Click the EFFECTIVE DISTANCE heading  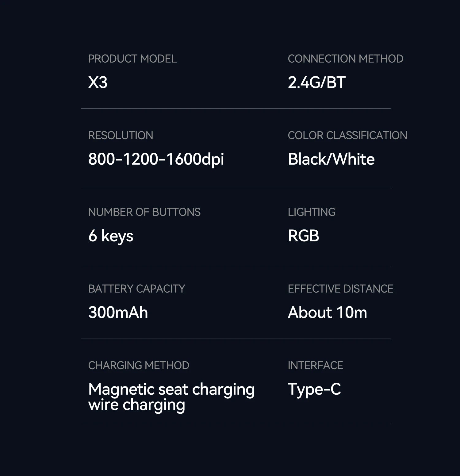click(340, 289)
